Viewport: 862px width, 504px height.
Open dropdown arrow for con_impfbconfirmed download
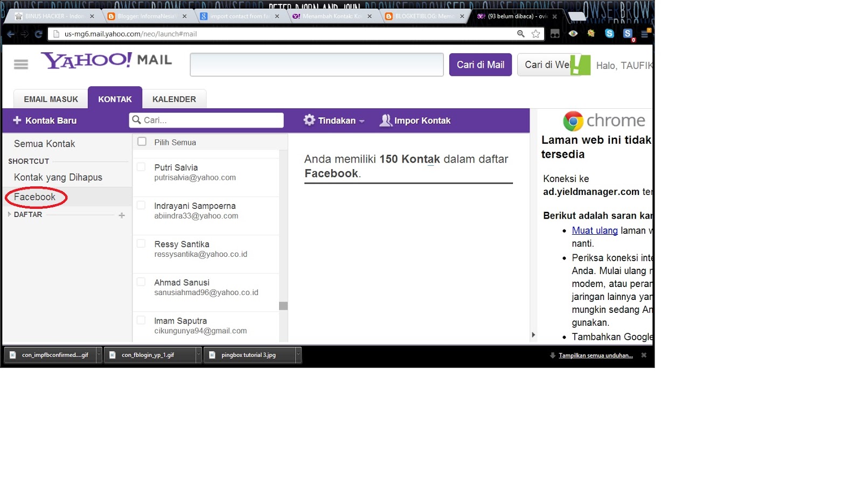point(99,355)
